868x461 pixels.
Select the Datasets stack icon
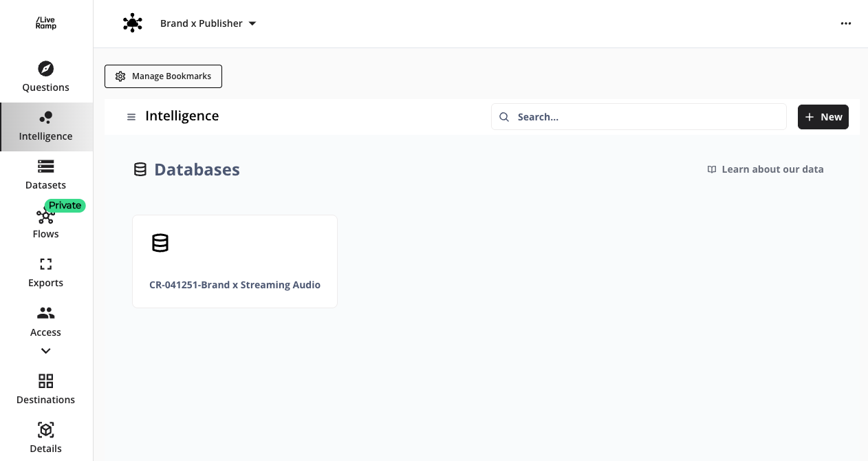click(46, 167)
